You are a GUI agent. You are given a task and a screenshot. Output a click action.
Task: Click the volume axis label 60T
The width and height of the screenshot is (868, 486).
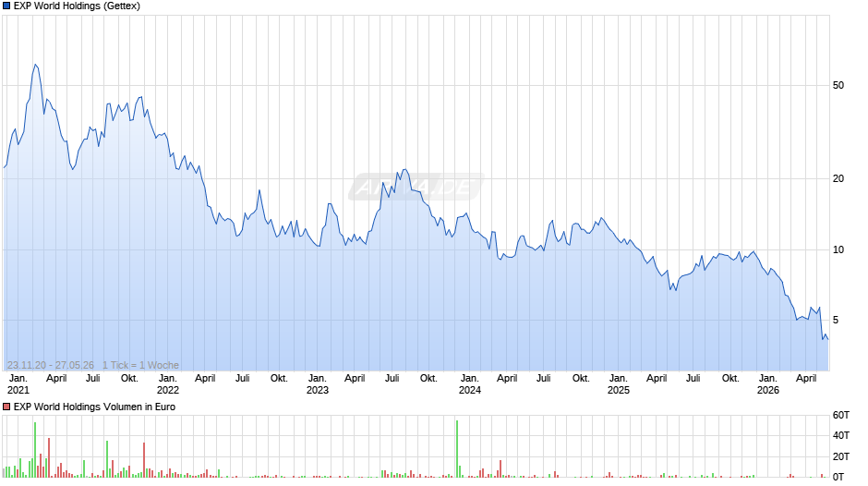841,415
